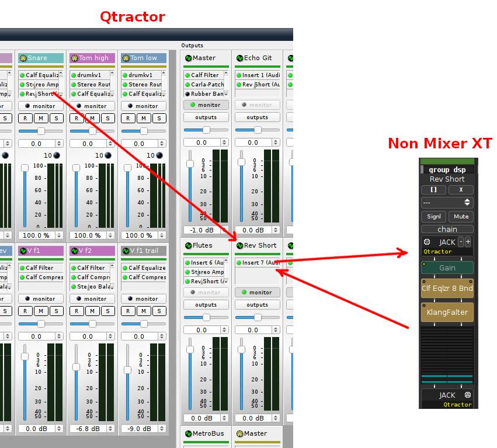Click the bracket width button on Non Mixer strip
Image resolution: width=497 pixels, height=448 pixels.
pyautogui.click(x=433, y=190)
